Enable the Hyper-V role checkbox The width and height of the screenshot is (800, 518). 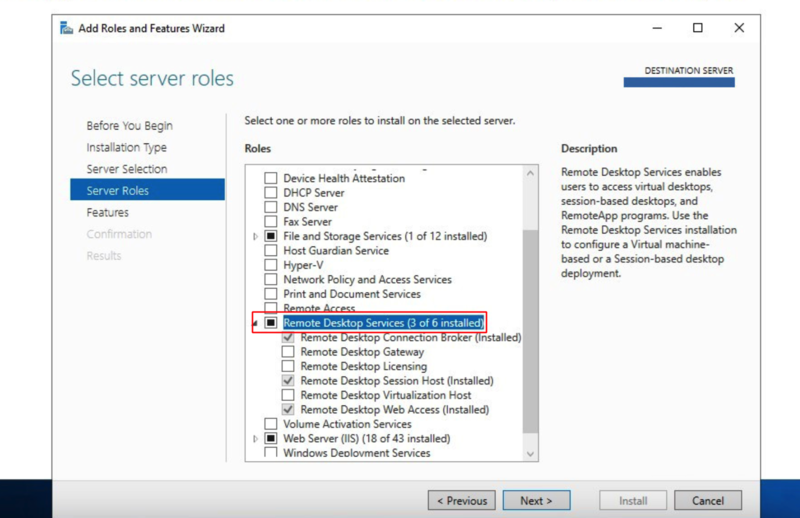click(271, 265)
